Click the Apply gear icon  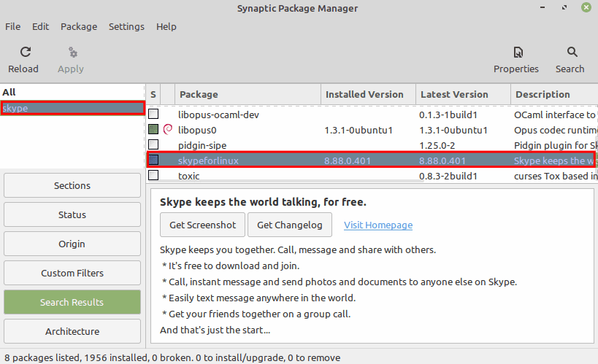(x=71, y=53)
